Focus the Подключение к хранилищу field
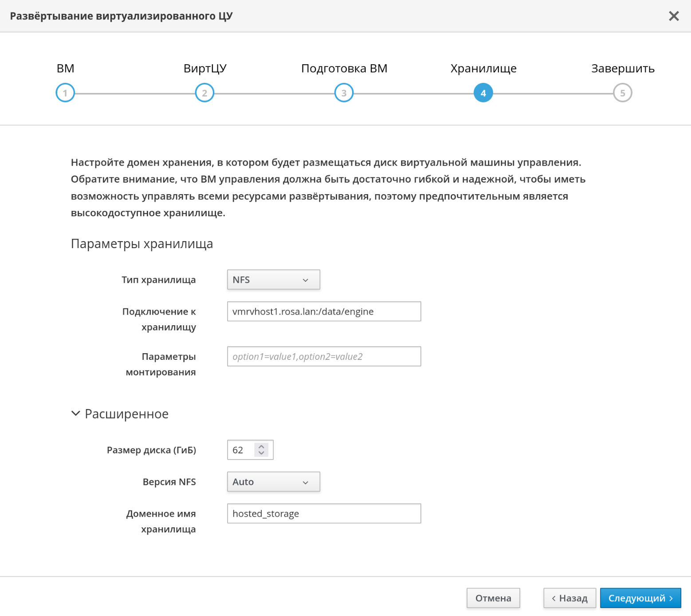 click(324, 312)
